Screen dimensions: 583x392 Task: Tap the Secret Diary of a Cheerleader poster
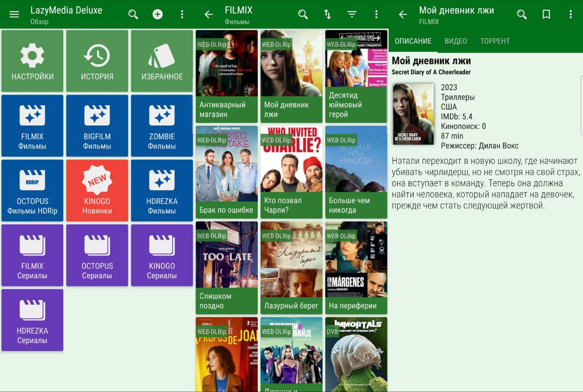(413, 114)
